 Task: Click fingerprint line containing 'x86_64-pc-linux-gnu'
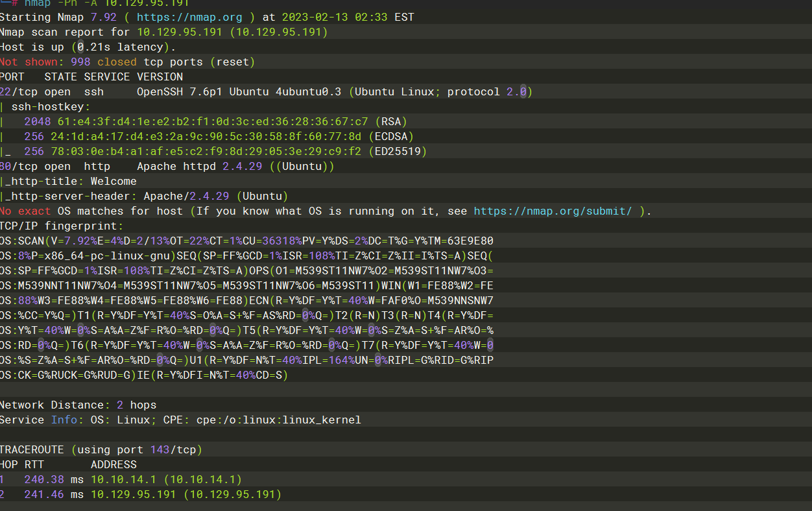[x=246, y=255]
